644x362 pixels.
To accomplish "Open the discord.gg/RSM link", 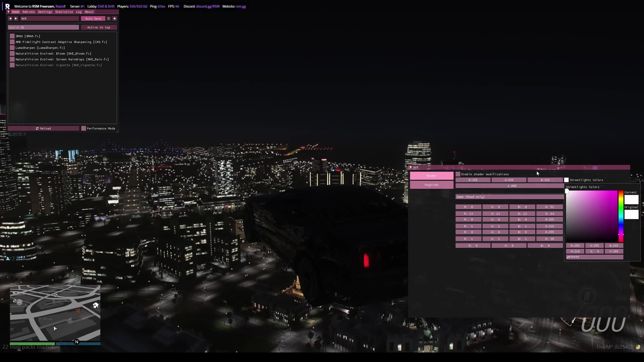I will [208, 6].
